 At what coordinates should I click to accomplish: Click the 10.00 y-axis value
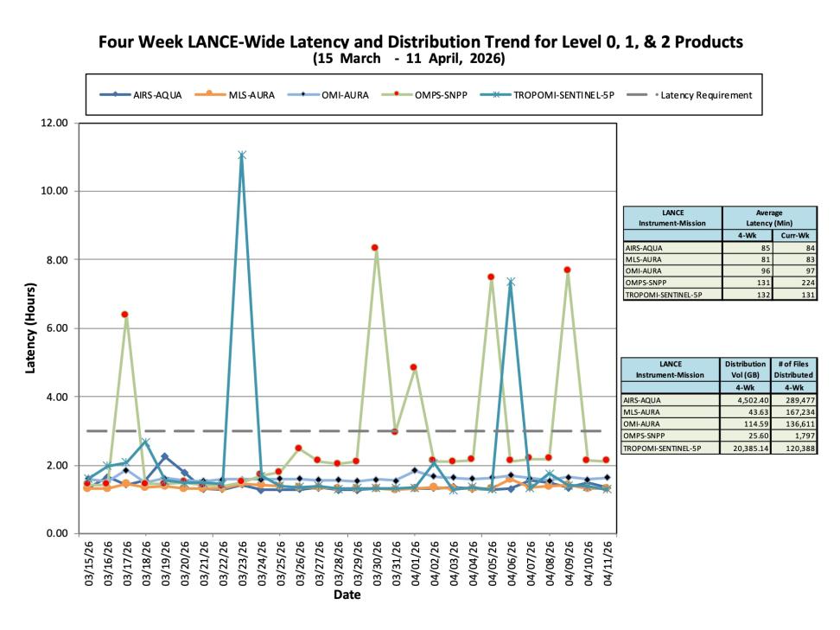tap(54, 191)
